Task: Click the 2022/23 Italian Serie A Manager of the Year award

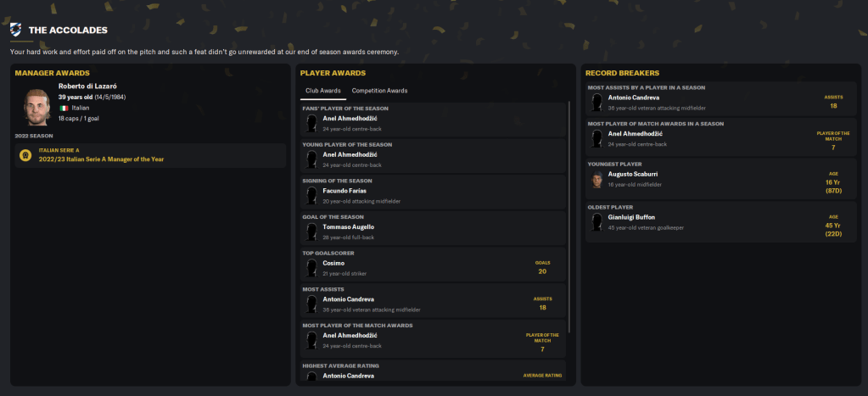Action: coord(101,159)
